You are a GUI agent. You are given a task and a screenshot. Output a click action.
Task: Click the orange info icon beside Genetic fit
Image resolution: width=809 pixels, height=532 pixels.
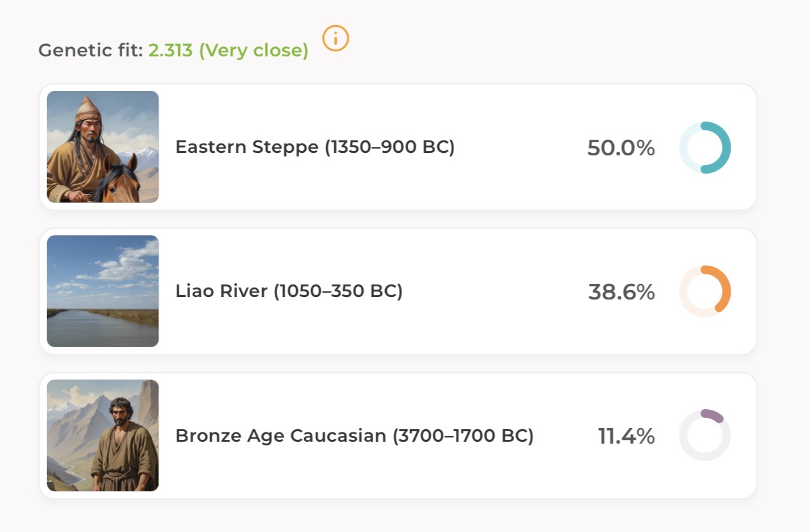(336, 39)
